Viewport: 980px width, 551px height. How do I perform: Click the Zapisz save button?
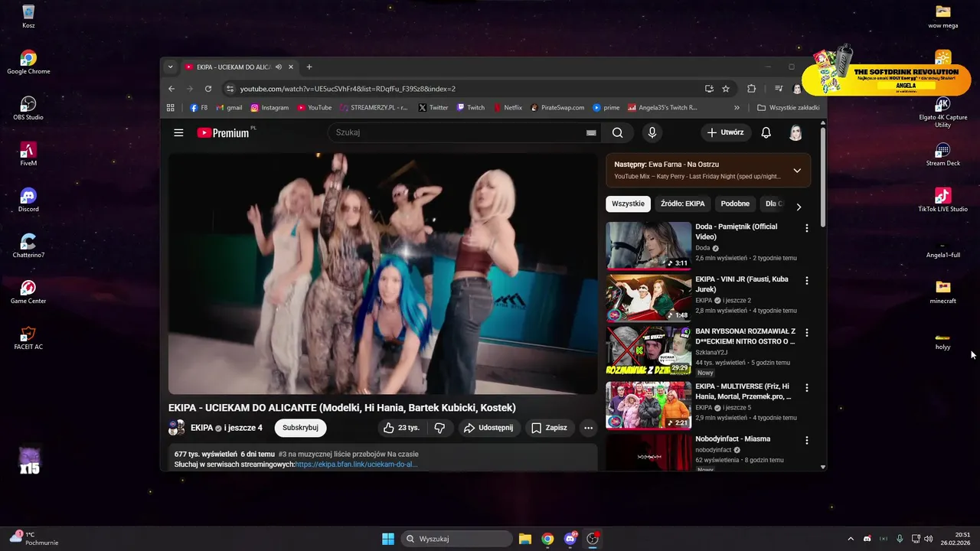pyautogui.click(x=550, y=428)
